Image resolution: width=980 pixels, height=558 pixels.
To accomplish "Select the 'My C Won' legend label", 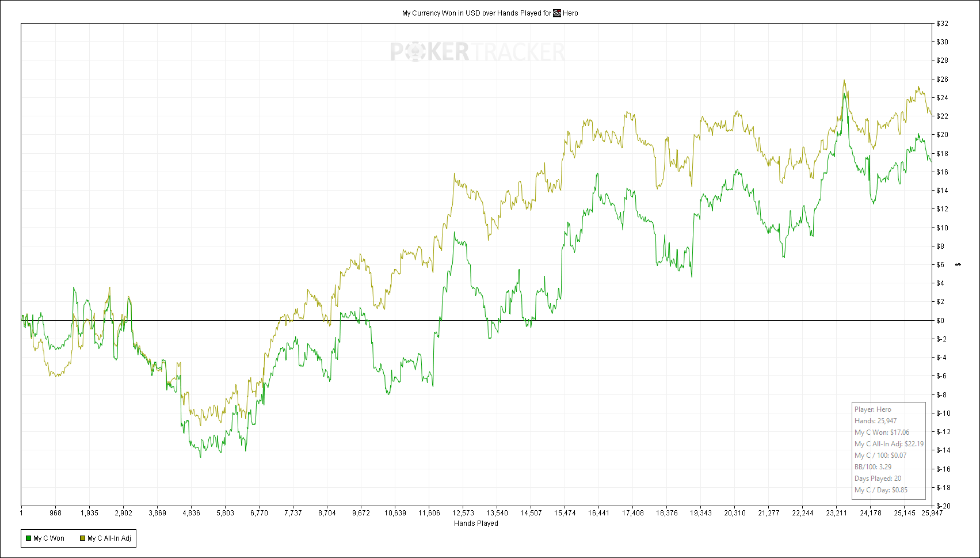I will click(x=49, y=538).
